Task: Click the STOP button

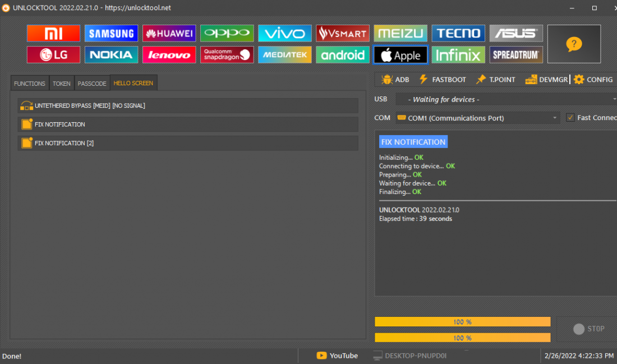Action: [588, 329]
